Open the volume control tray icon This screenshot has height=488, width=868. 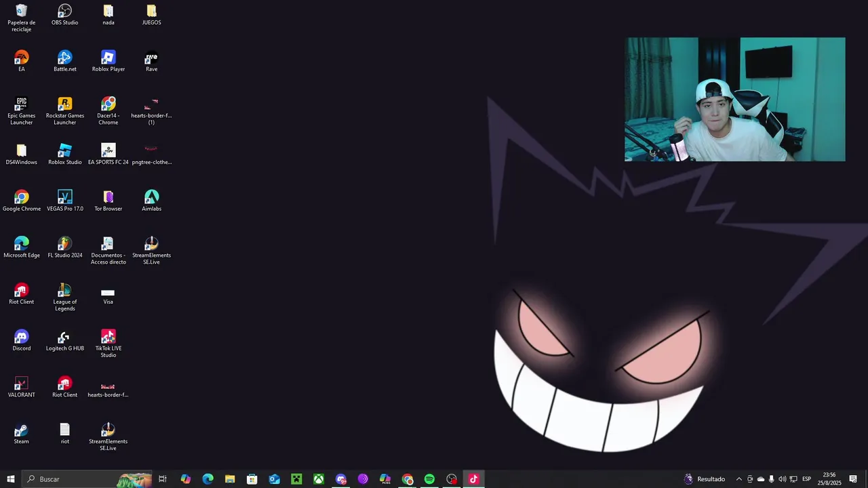[783, 479]
